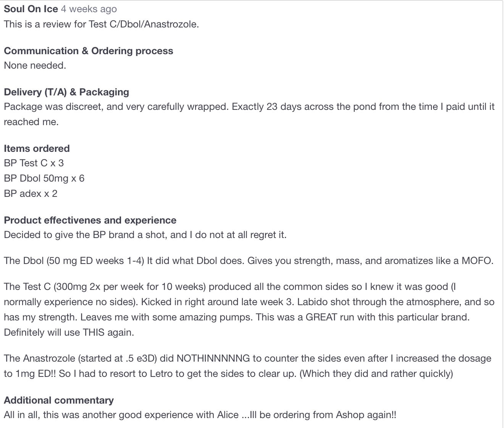Click the 'None needed.' text
Screen dimensions: 504x428
pos(35,65)
